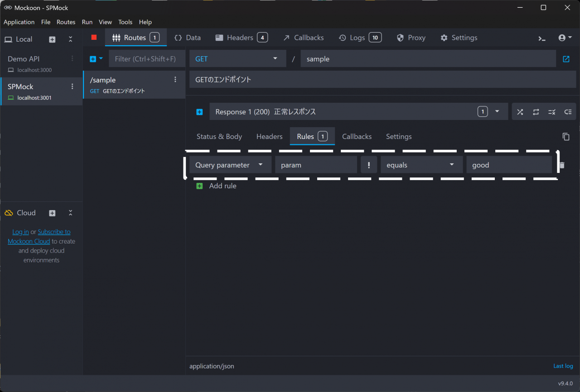Add a new local environment
580x392 pixels.
(52, 39)
